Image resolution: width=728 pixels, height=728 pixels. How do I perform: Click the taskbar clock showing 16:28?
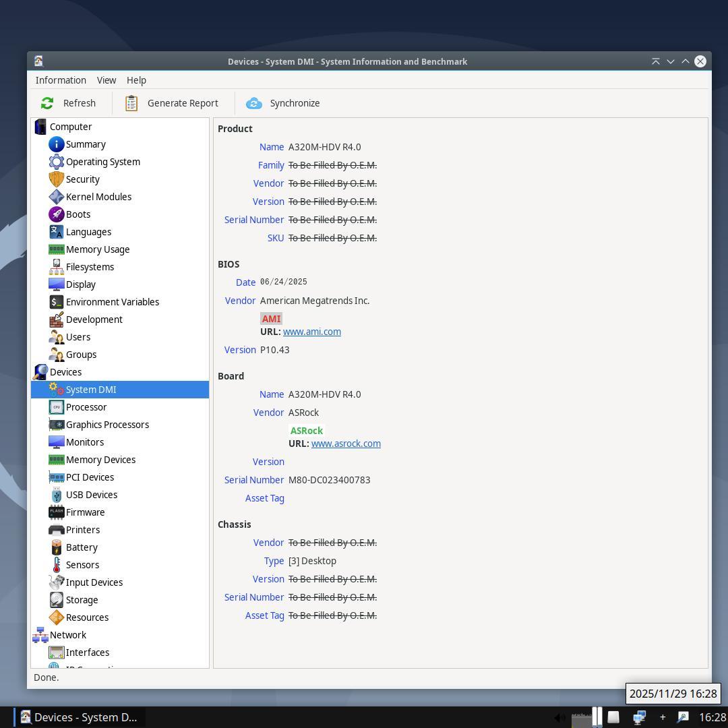coord(712,717)
